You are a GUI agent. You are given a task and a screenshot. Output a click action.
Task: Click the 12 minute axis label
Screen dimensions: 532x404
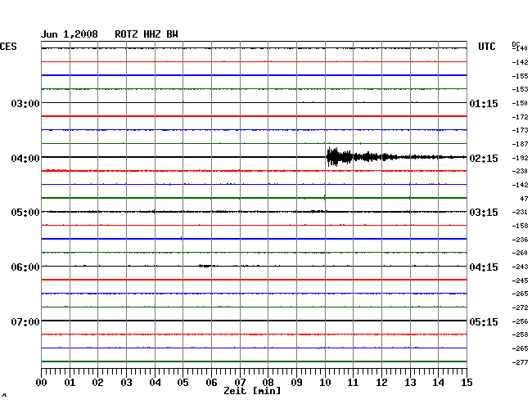[x=381, y=382]
